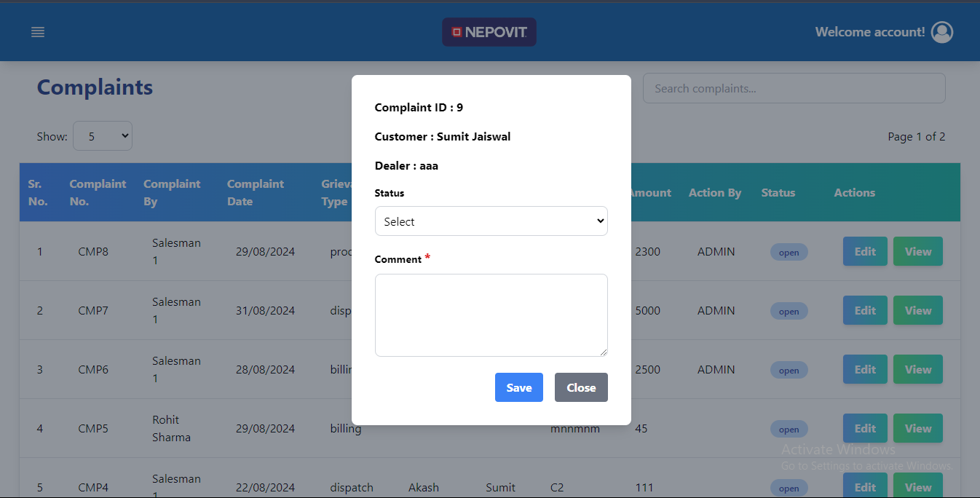Click the open status badge for CMP8
Viewport: 980px width, 498px height.
coord(789,253)
